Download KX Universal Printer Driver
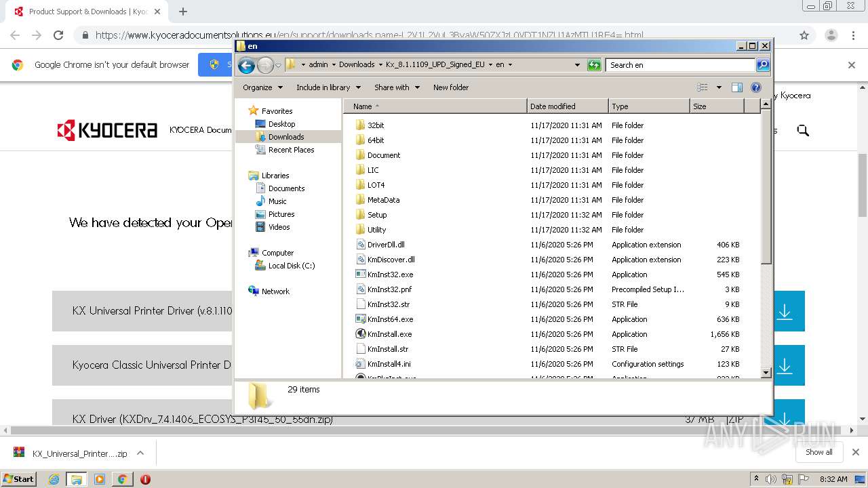 point(785,311)
